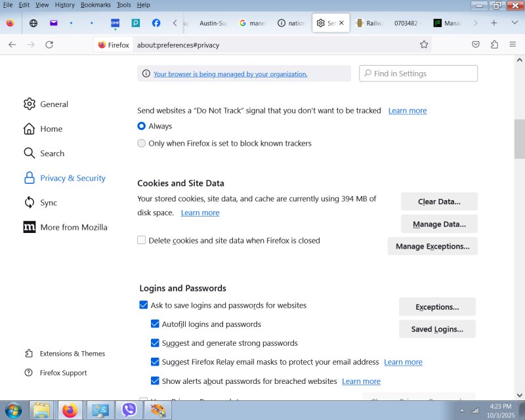This screenshot has width=525, height=420.
Task: Toggle Suggest and generate strong passwords
Action: click(155, 343)
